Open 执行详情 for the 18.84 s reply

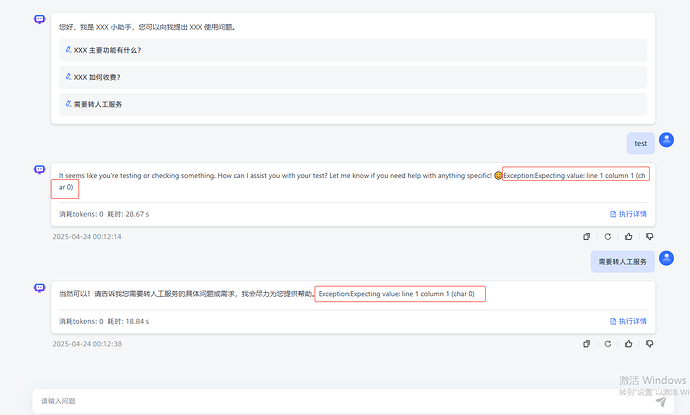[x=628, y=321]
